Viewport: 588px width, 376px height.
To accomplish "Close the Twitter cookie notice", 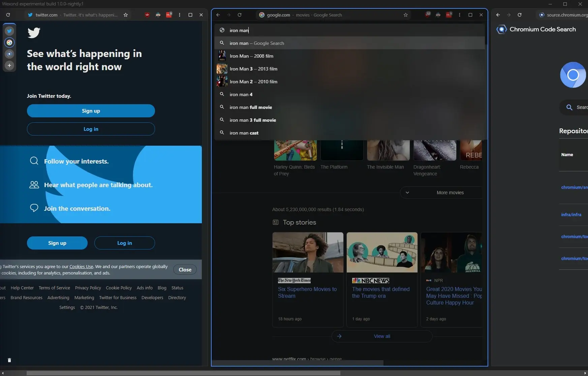I will (185, 270).
